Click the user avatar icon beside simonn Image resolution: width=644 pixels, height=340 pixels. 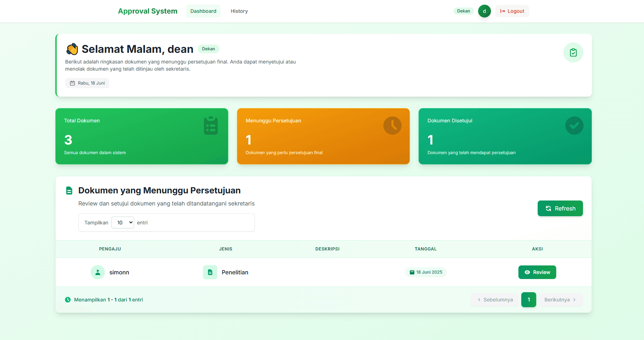(97, 272)
